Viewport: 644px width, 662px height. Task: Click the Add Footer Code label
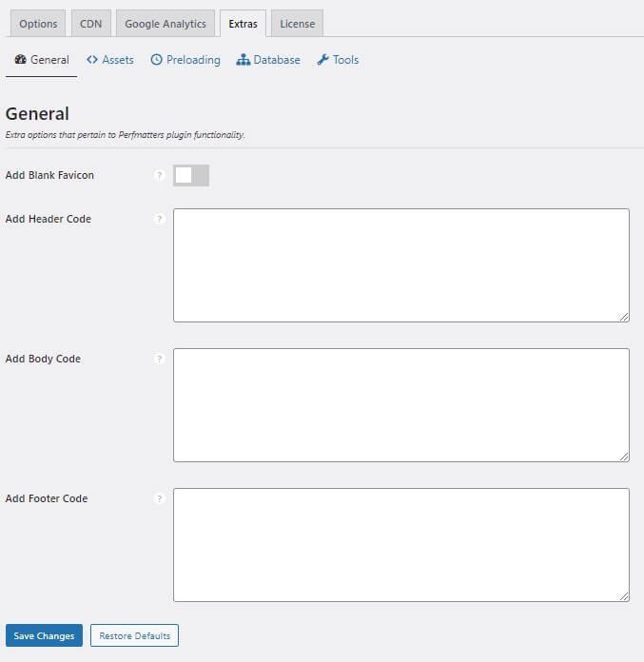click(x=47, y=498)
